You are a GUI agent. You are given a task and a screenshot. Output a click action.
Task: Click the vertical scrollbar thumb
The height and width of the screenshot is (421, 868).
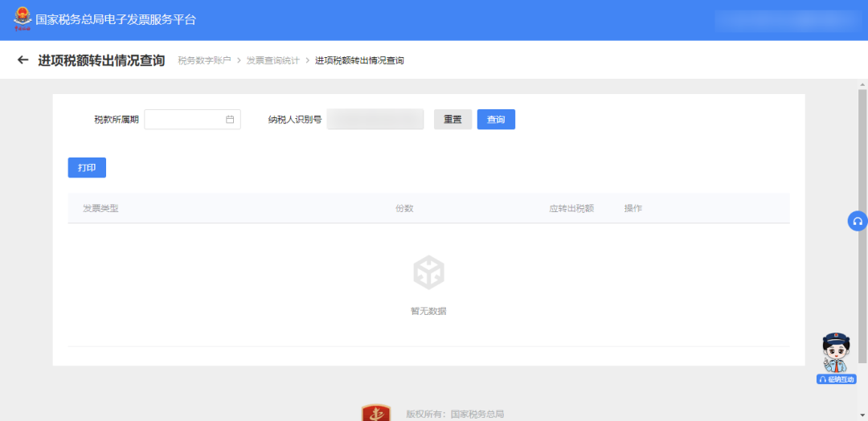862,226
